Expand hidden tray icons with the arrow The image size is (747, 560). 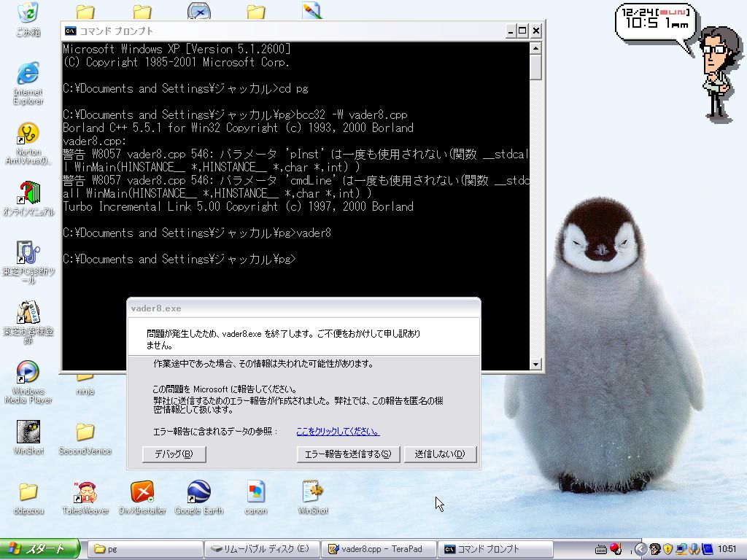coord(640,549)
